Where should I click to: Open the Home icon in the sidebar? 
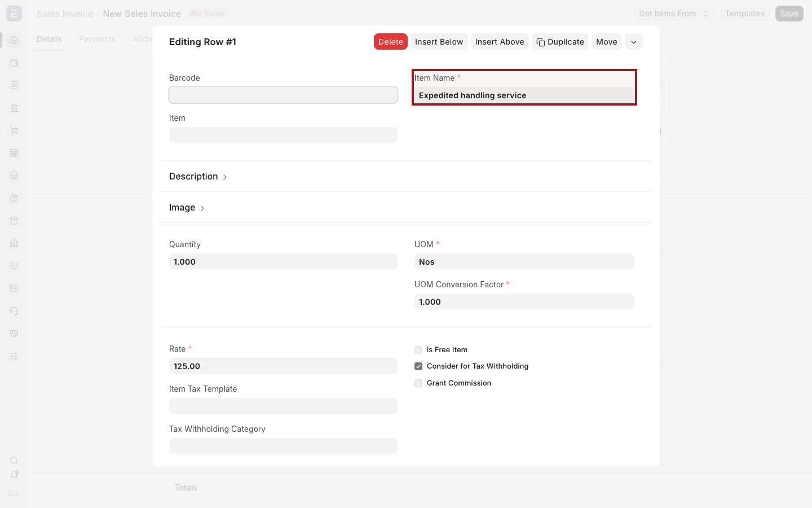click(14, 40)
